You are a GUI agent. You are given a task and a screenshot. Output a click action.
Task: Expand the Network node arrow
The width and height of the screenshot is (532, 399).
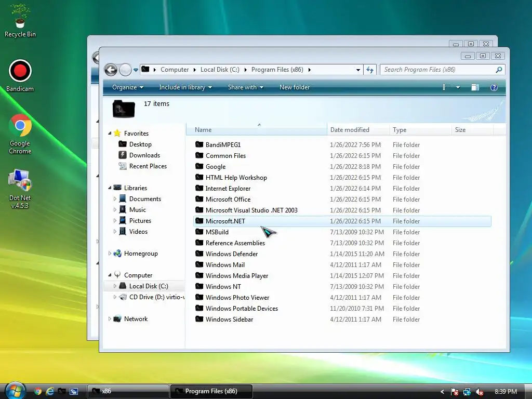tap(110, 319)
